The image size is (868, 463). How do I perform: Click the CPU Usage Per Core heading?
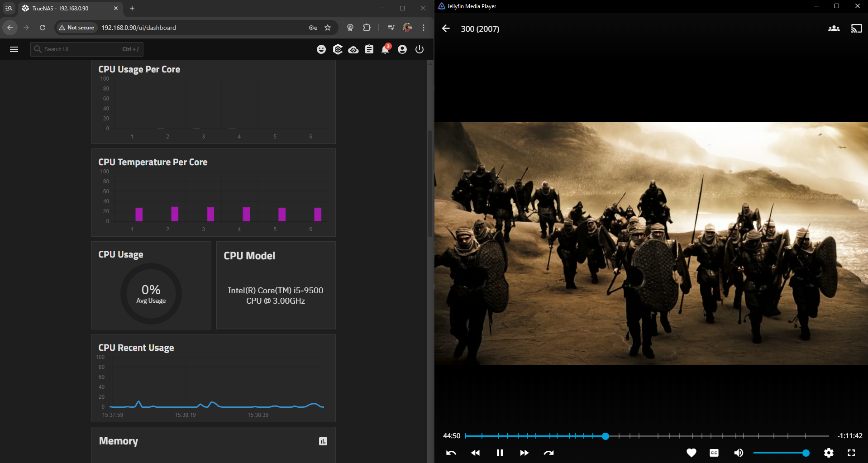139,69
